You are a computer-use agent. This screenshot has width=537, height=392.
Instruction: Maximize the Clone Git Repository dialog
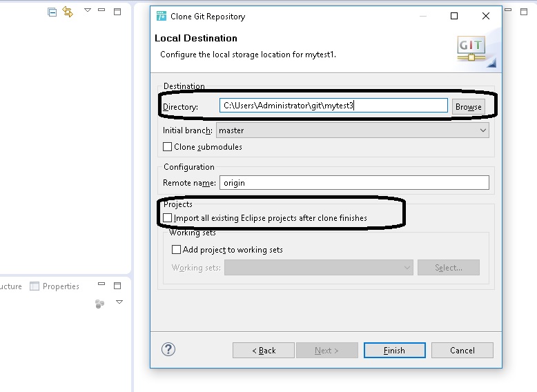454,16
